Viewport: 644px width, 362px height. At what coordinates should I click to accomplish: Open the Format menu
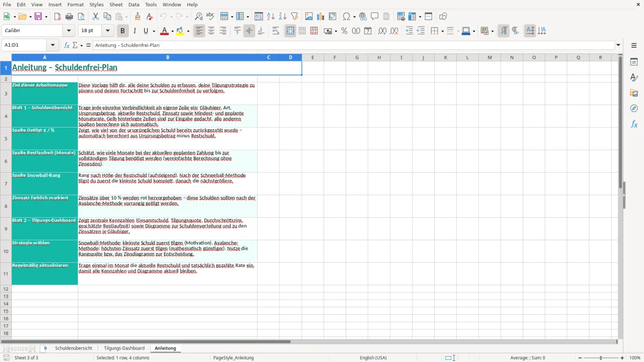(76, 4)
